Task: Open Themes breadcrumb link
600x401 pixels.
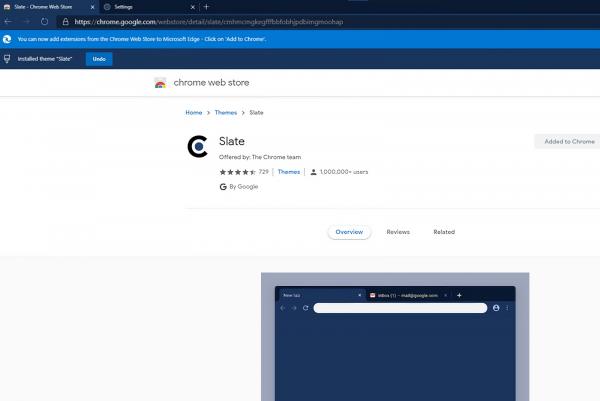Action: pos(226,113)
